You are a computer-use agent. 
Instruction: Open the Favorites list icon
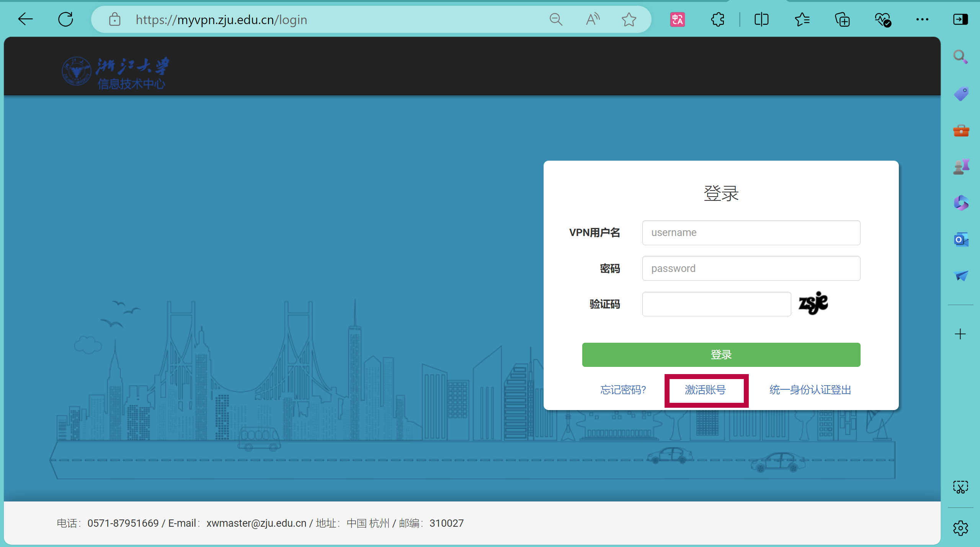point(802,19)
